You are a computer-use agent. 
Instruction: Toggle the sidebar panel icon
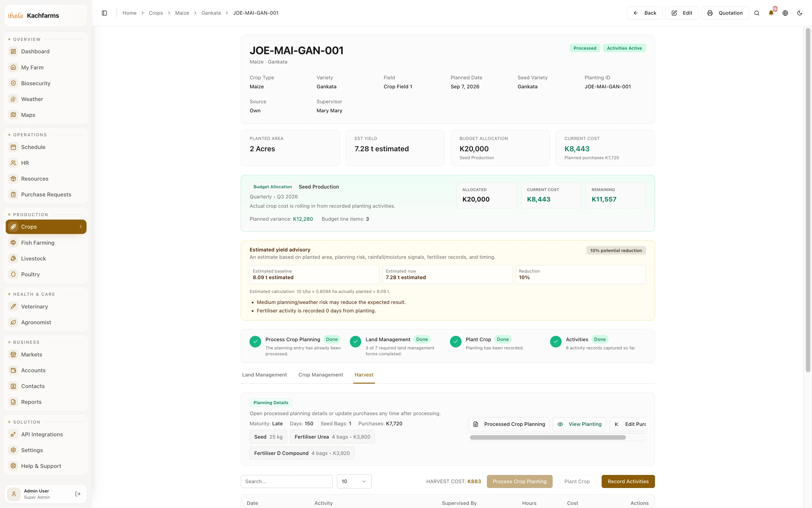[x=104, y=13]
